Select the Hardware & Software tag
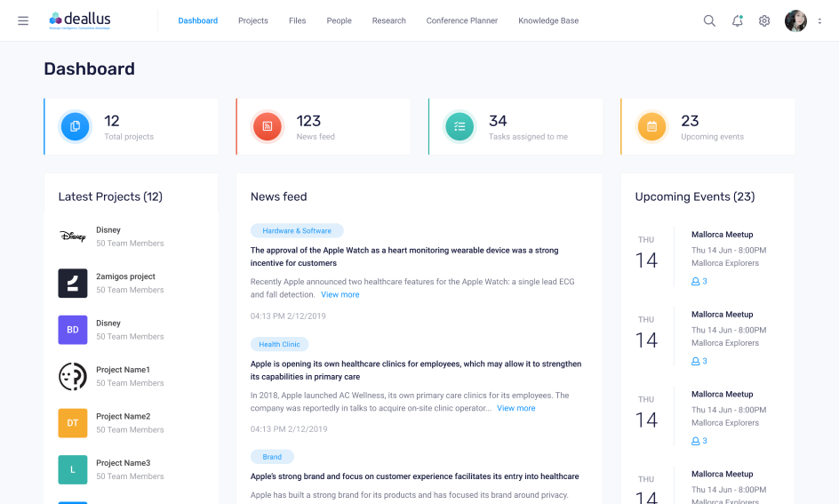 pos(297,231)
